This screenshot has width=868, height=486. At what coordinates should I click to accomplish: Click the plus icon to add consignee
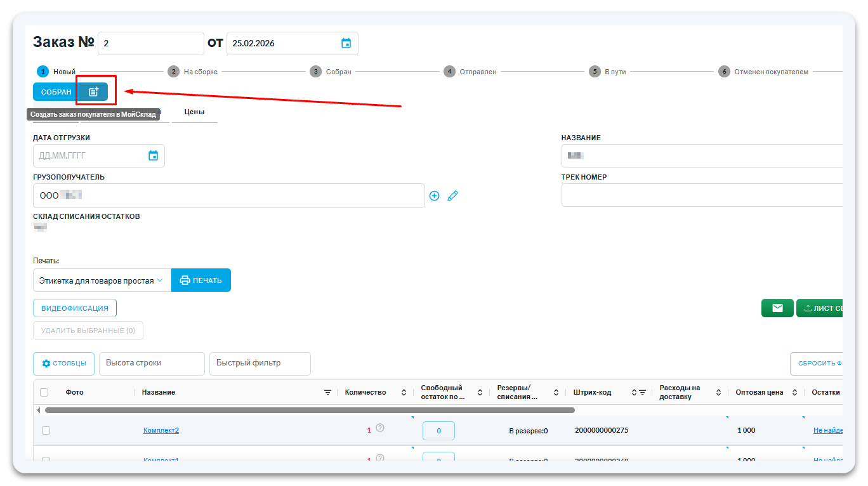coord(434,196)
